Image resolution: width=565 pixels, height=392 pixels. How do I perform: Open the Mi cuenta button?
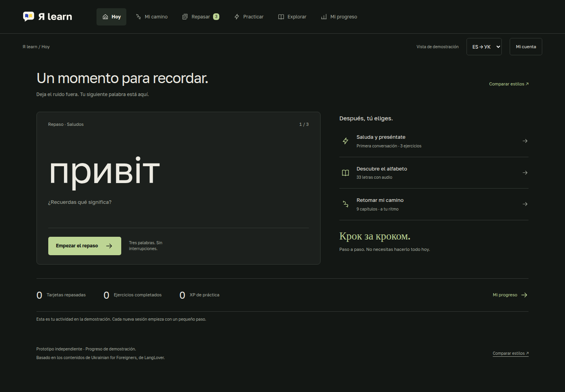pyautogui.click(x=526, y=47)
